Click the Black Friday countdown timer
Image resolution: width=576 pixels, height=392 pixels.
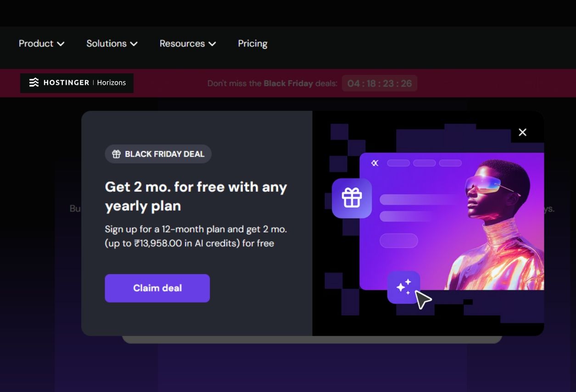tap(380, 83)
